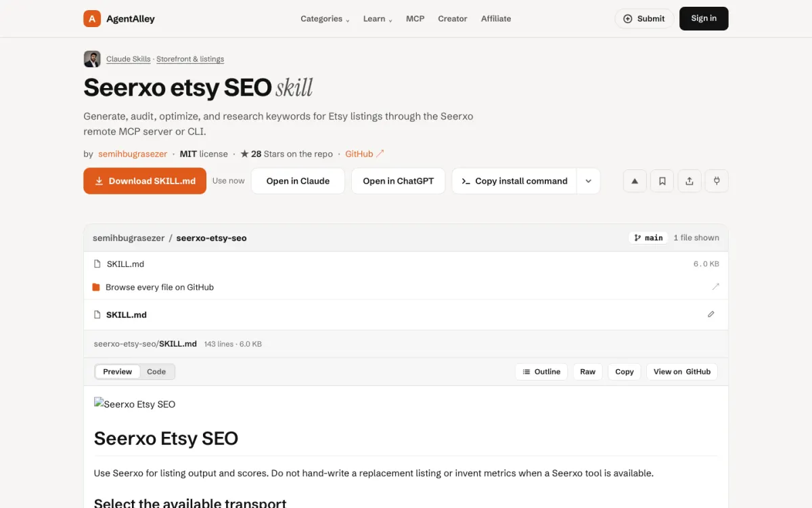Viewport: 812px width, 508px height.
Task: Click Open in Claude button
Action: [x=298, y=181]
